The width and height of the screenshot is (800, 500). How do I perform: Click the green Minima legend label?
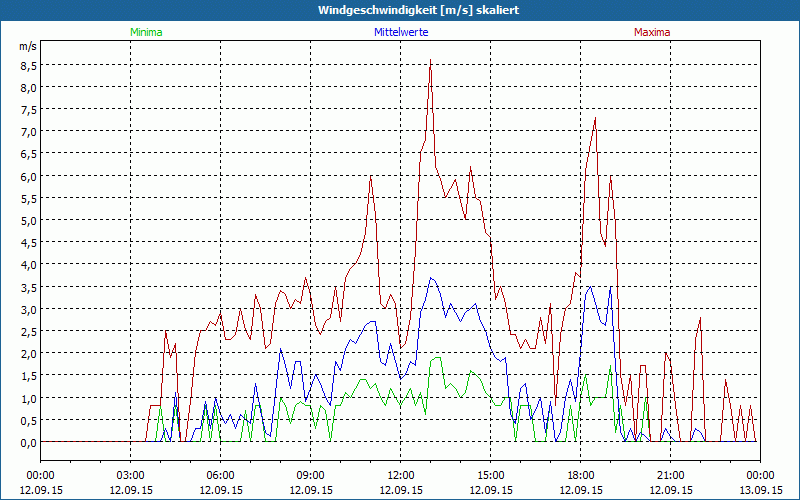(x=146, y=32)
